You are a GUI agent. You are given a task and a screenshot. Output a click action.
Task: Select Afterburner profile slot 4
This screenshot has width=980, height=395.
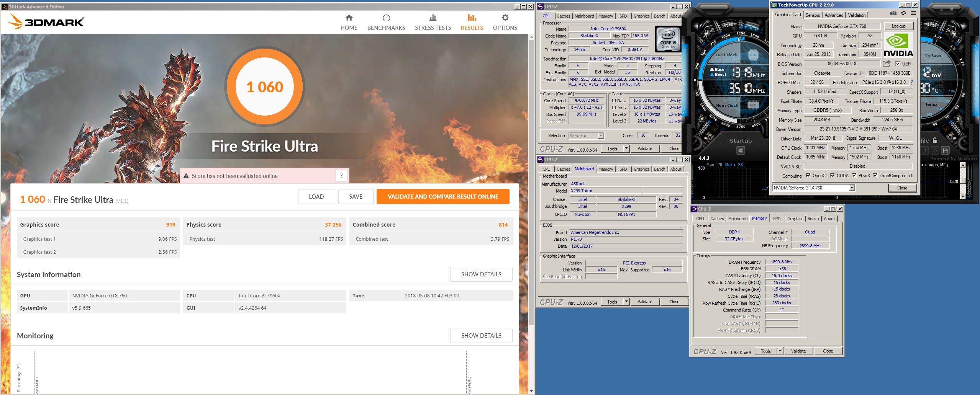point(925,150)
